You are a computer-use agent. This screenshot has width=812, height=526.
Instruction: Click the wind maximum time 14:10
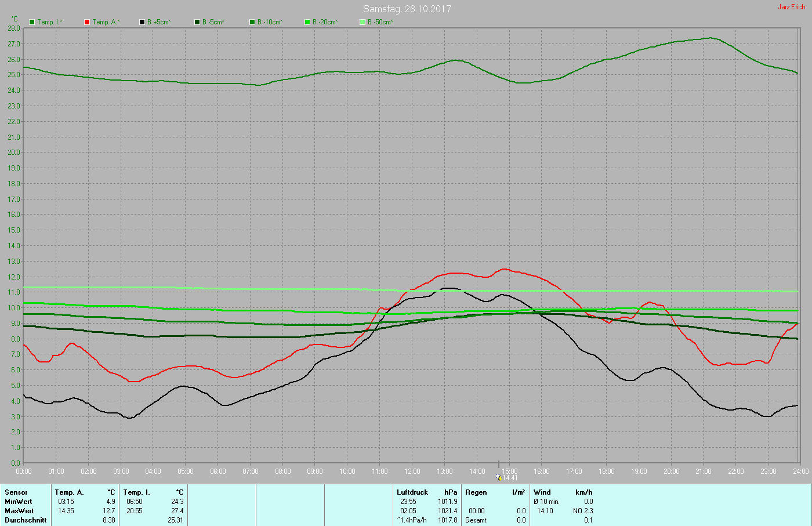click(x=545, y=511)
